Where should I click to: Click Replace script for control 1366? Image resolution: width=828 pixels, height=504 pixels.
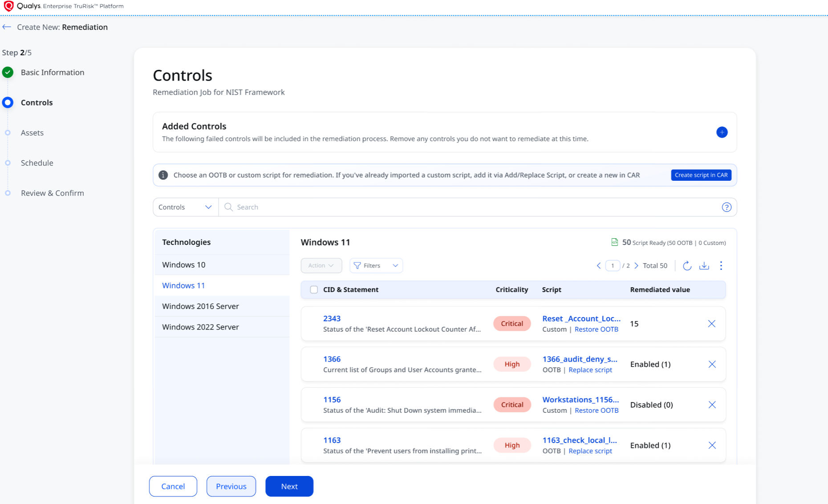590,370
